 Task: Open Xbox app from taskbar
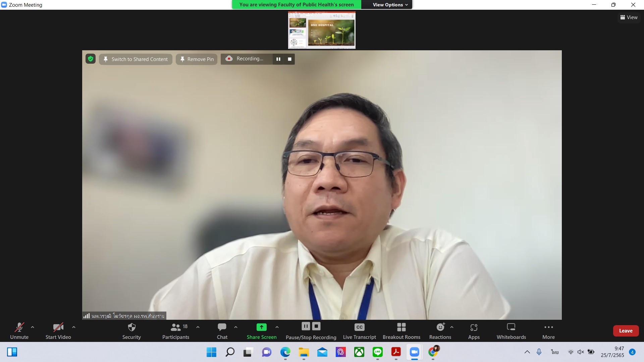[x=359, y=352]
